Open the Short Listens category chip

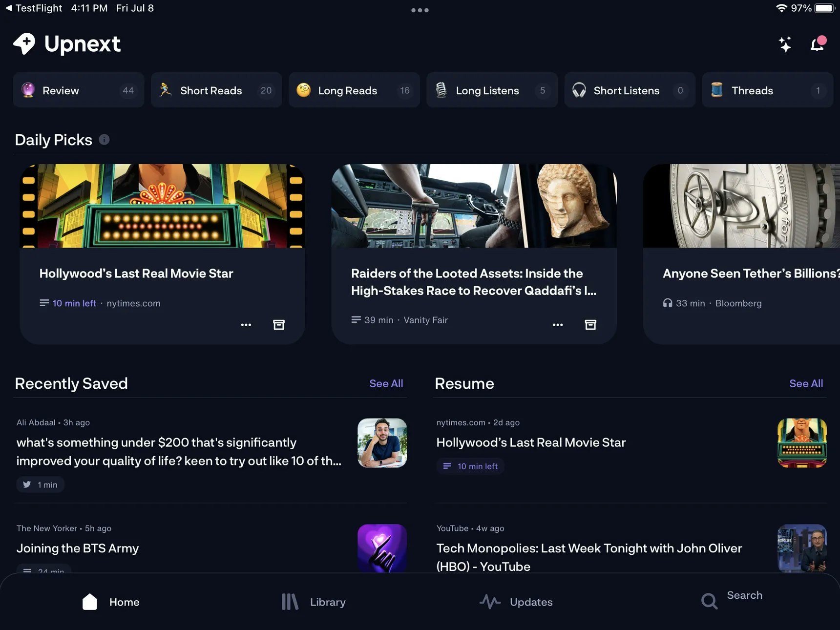[630, 90]
